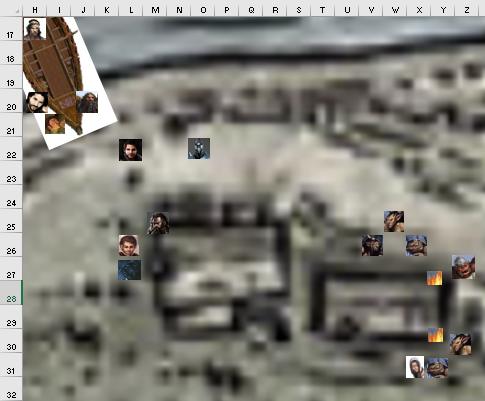Image resolution: width=485 pixels, height=401 pixels.
Task: Click the blue armored helmet knight token
Action: point(199,148)
